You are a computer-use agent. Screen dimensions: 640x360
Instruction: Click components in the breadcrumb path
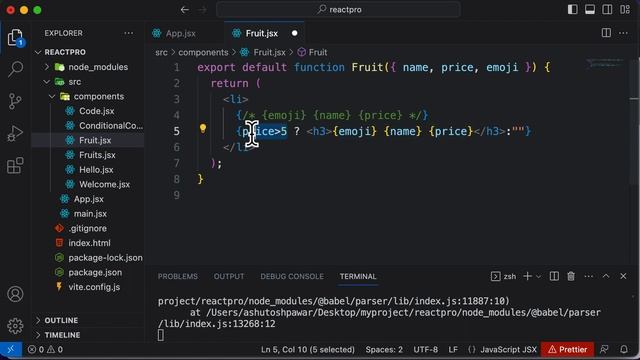[x=203, y=52]
